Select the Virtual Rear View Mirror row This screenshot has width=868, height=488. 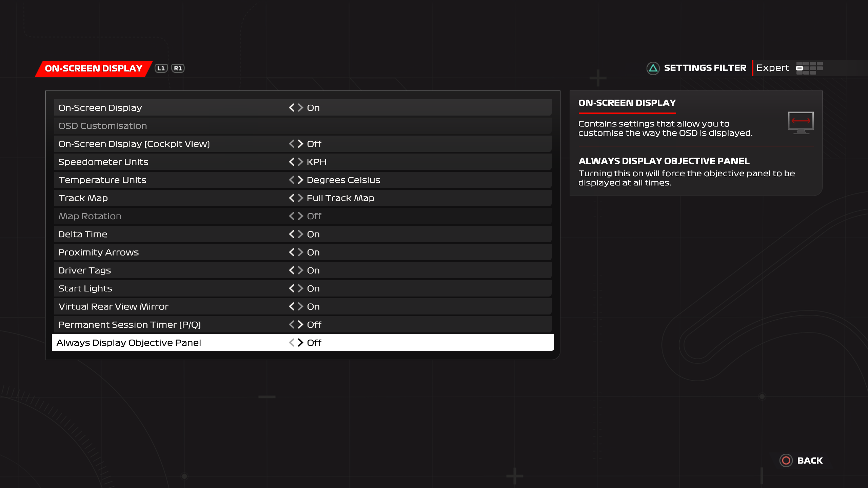[x=114, y=306]
